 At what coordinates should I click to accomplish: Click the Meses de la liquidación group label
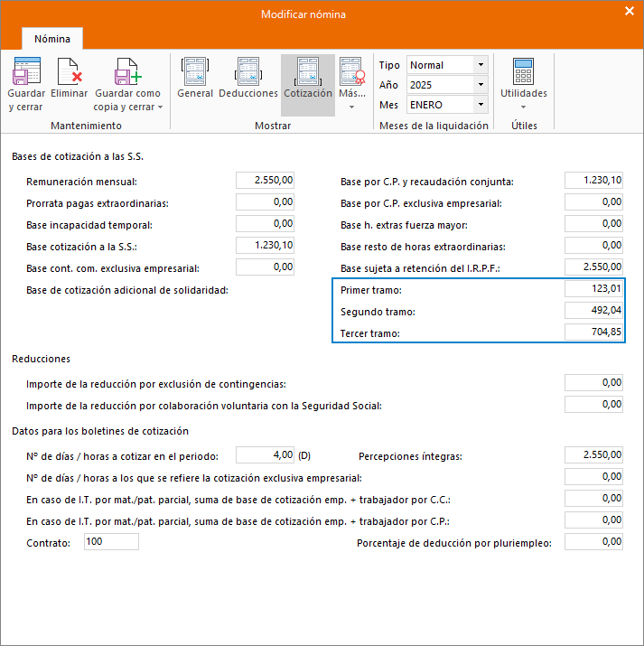434,126
